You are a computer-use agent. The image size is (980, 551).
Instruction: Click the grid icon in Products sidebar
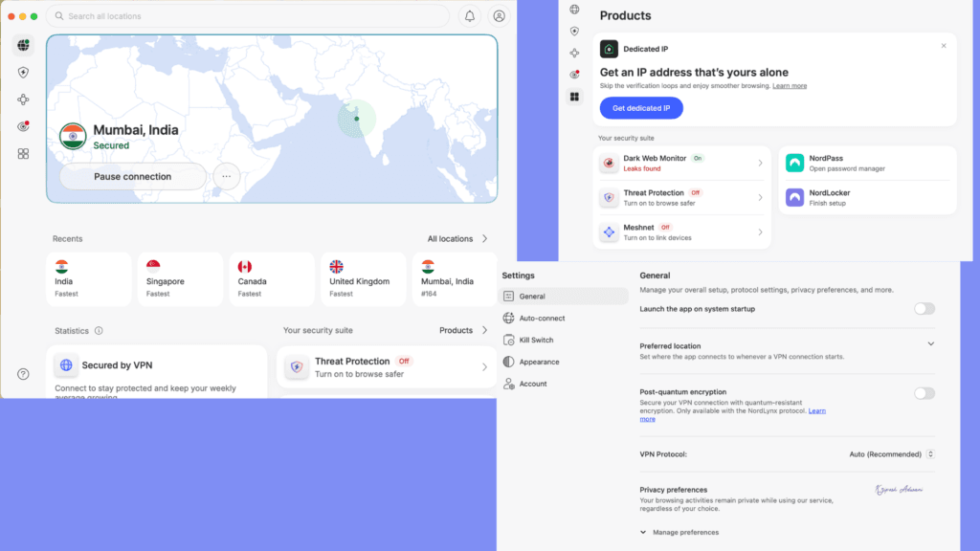[x=574, y=97]
